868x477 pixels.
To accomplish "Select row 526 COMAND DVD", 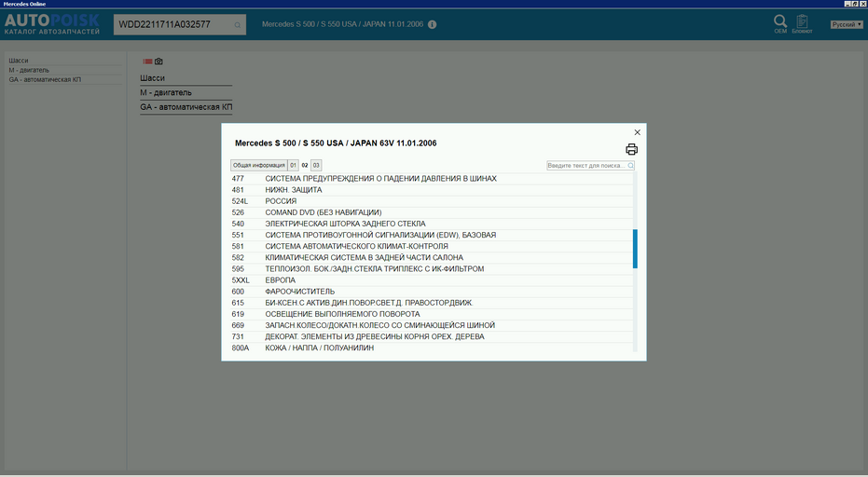I will (x=432, y=212).
